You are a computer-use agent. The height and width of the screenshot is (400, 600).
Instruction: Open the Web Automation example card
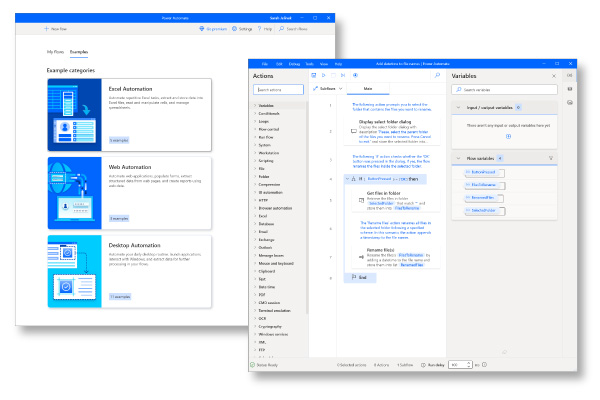tap(130, 193)
